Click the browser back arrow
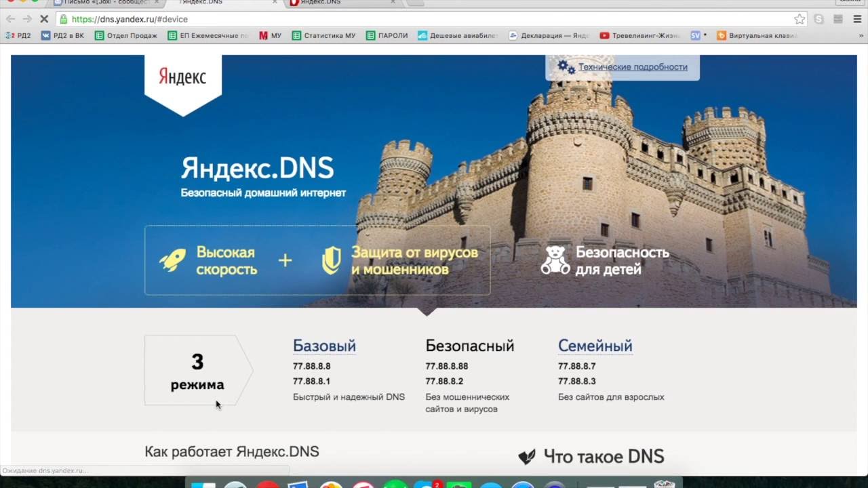Image resolution: width=868 pixels, height=488 pixels. point(10,19)
